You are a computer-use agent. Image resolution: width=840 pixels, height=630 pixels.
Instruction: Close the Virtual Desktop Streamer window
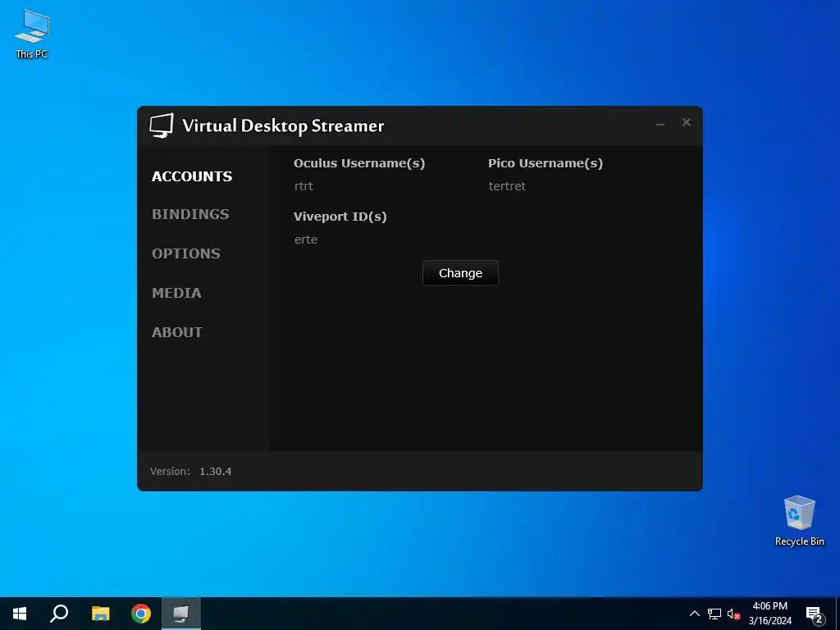point(687,123)
